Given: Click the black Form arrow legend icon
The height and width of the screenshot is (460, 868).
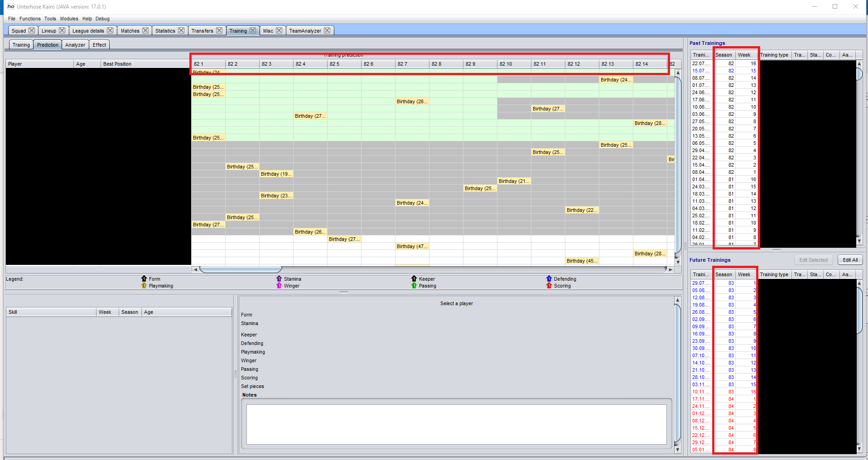Looking at the screenshot, I should coord(144,278).
